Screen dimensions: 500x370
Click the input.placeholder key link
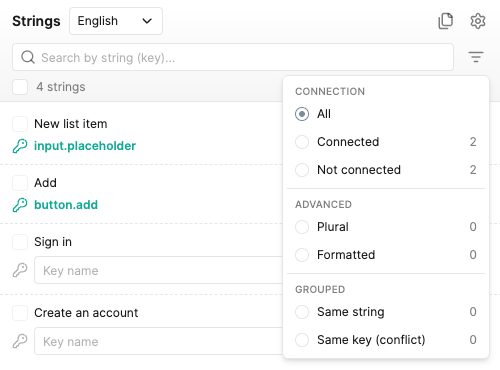click(x=85, y=146)
